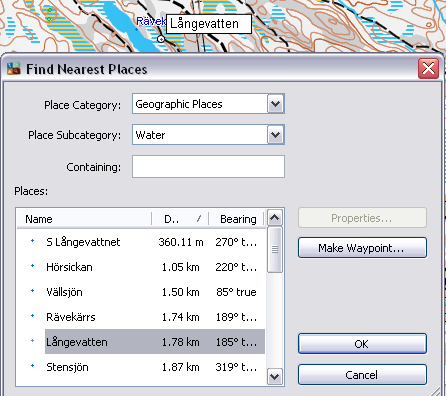
Task: Click the blue point icon beside Långevatten
Action: [x=33, y=340]
